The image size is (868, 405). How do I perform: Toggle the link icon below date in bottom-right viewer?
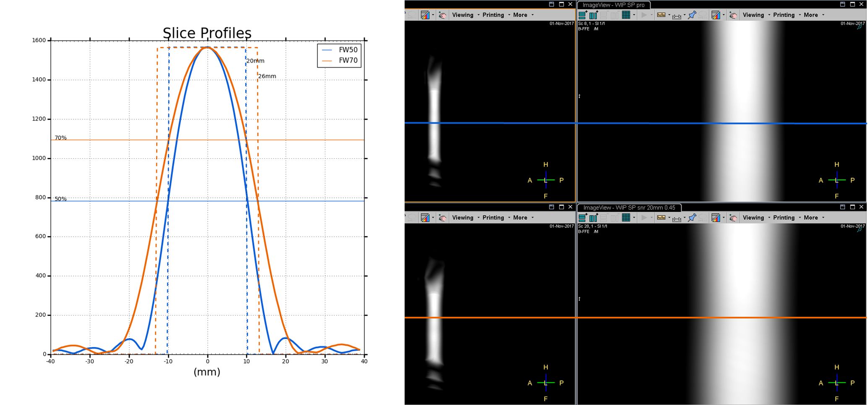click(x=860, y=230)
